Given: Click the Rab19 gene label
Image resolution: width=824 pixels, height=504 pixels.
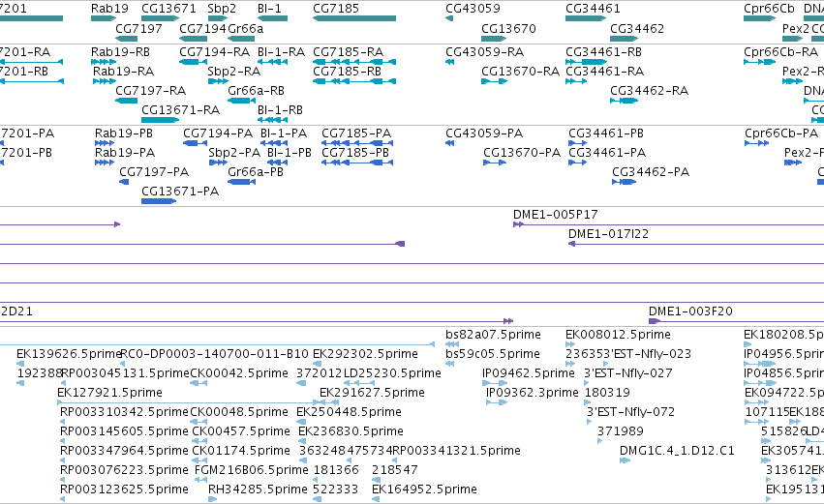Looking at the screenshot, I should (x=109, y=9).
